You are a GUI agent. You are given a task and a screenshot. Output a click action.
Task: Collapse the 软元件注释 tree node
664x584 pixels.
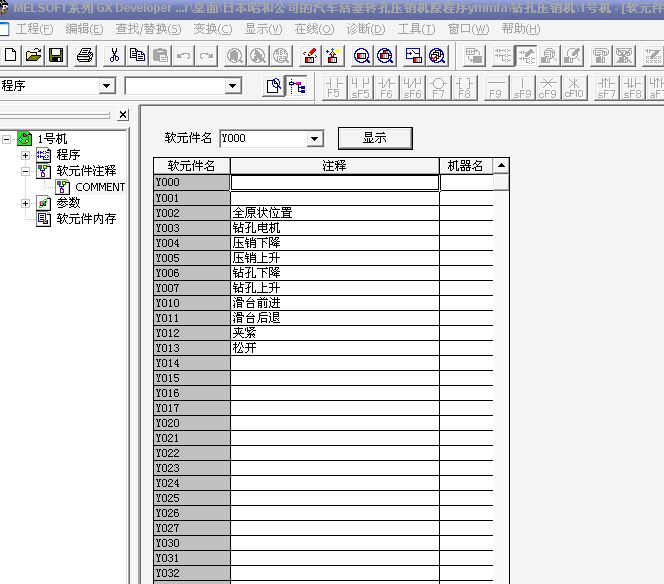25,171
